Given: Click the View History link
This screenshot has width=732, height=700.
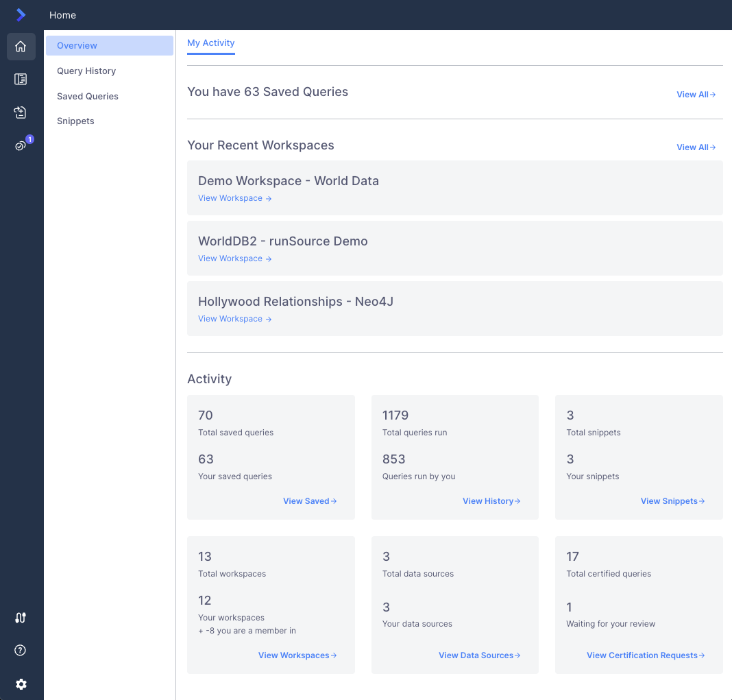Looking at the screenshot, I should click(x=491, y=501).
